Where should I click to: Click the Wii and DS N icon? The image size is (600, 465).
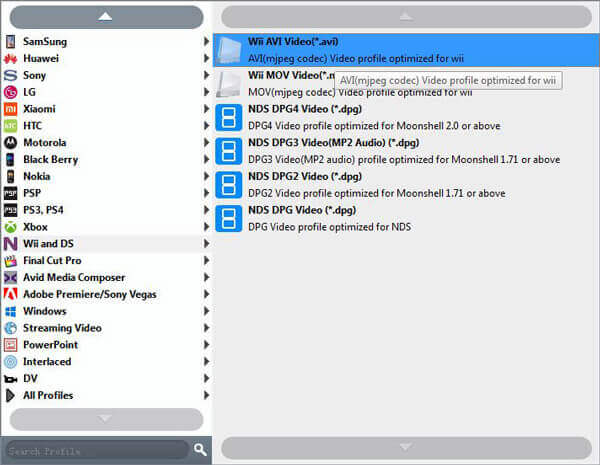[x=10, y=244]
